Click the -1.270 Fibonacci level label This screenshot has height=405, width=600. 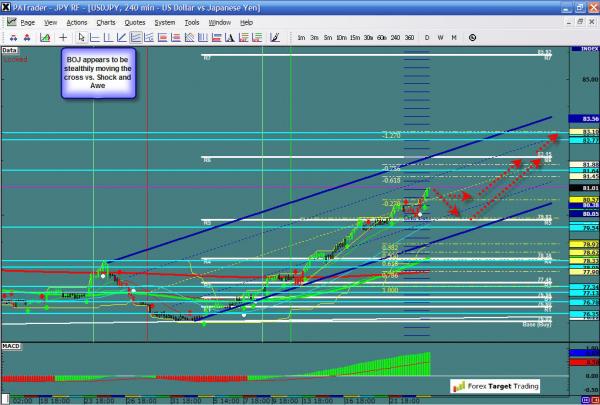coord(391,135)
